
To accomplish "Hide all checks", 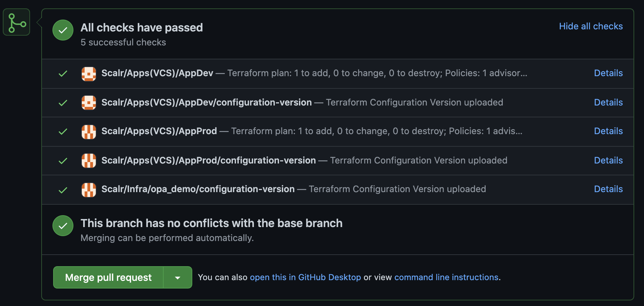I will [591, 26].
